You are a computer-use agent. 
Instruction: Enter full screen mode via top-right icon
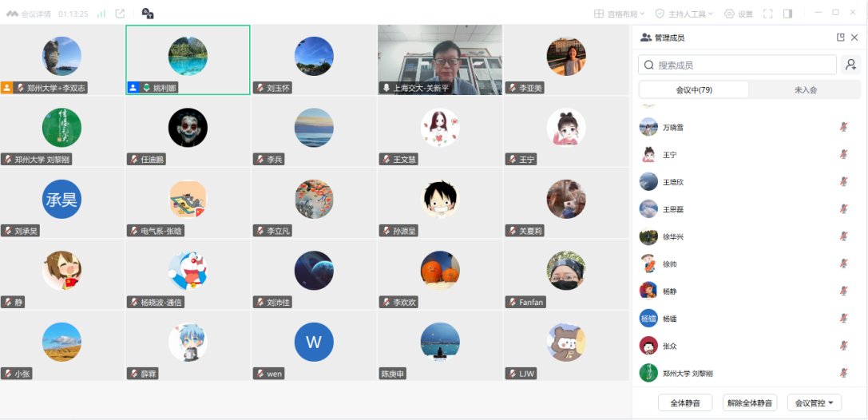click(767, 14)
